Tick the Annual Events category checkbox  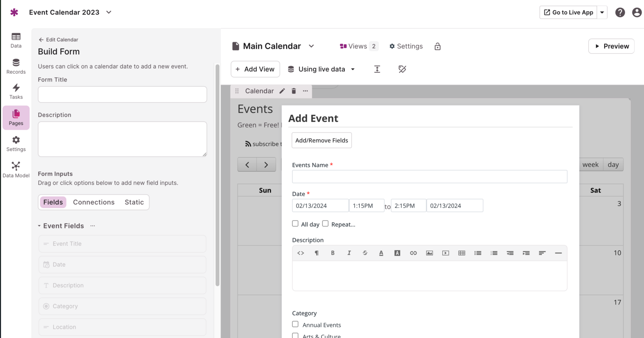pos(295,324)
